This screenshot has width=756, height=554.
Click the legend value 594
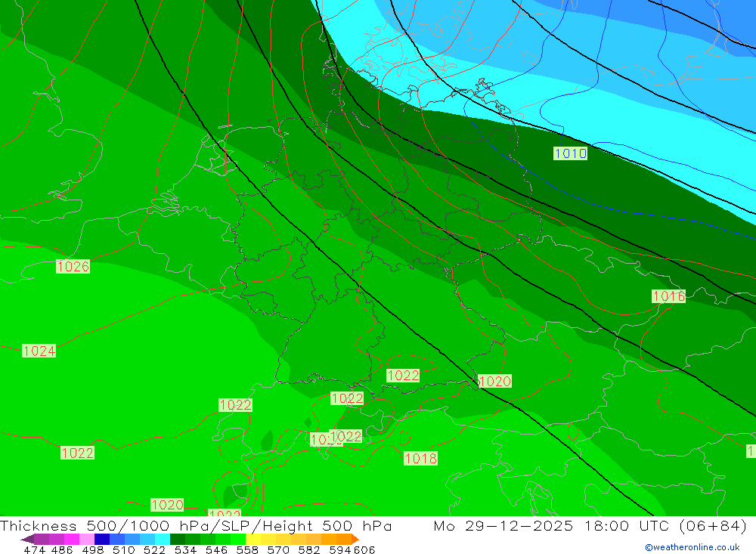coord(339,550)
